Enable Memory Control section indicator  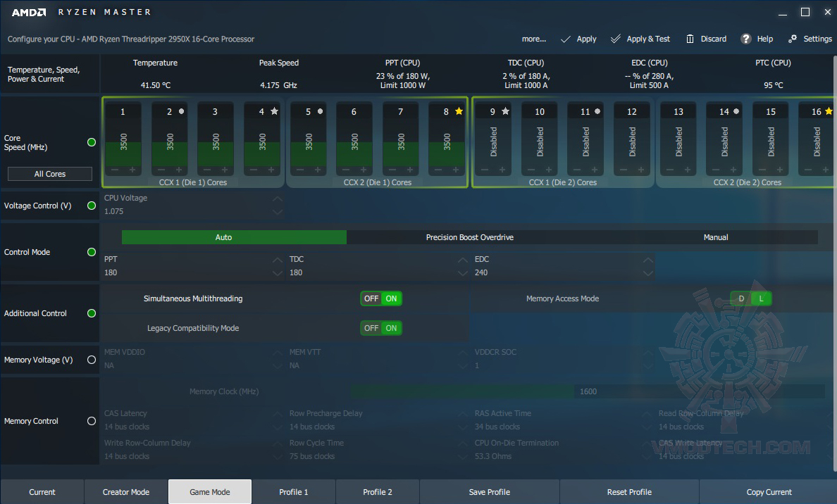tap(92, 421)
